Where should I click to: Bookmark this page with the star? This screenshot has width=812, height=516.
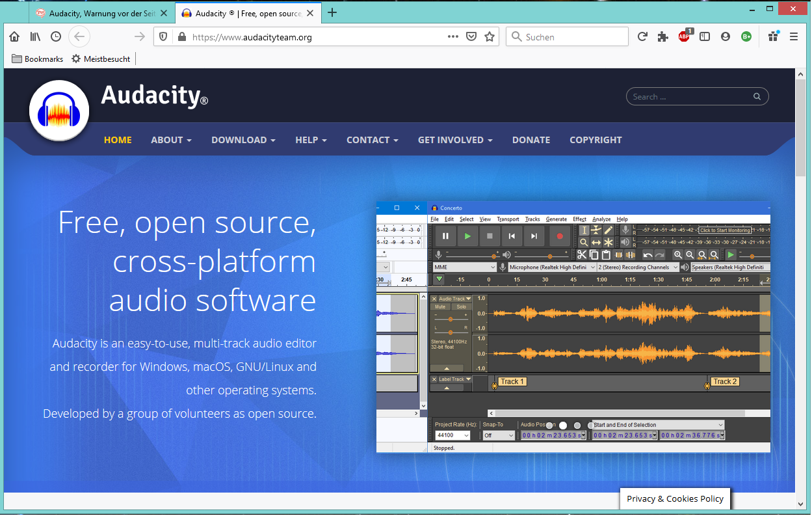[490, 37]
